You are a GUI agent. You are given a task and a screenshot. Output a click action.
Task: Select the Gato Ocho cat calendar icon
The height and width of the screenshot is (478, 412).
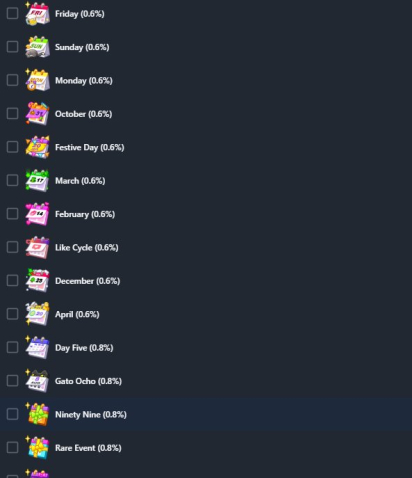[37, 381]
